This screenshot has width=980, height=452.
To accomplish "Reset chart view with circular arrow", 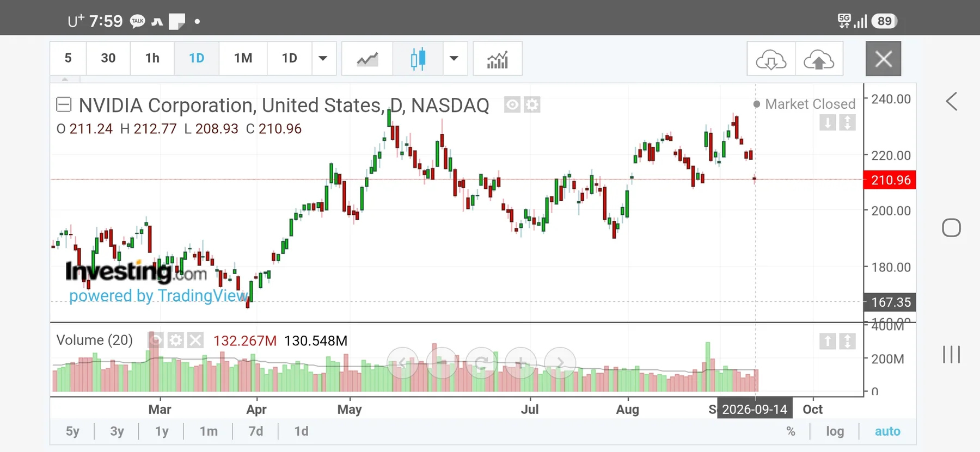I will (x=481, y=363).
